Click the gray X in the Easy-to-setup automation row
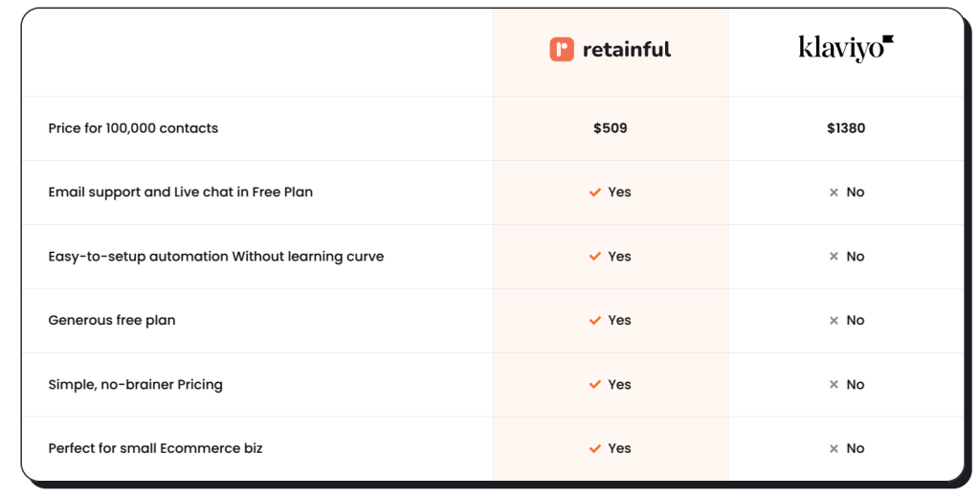 click(834, 257)
